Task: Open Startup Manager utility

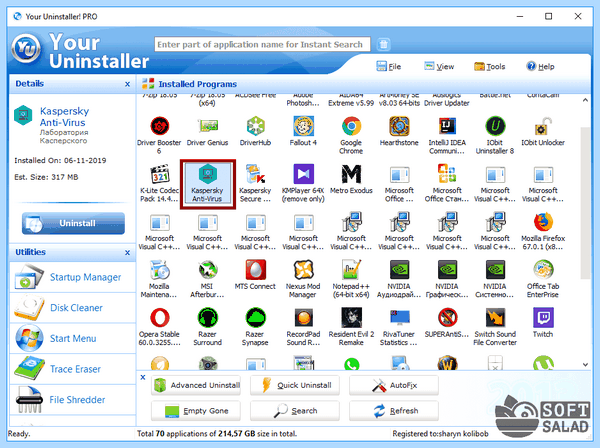Action: pos(73,277)
